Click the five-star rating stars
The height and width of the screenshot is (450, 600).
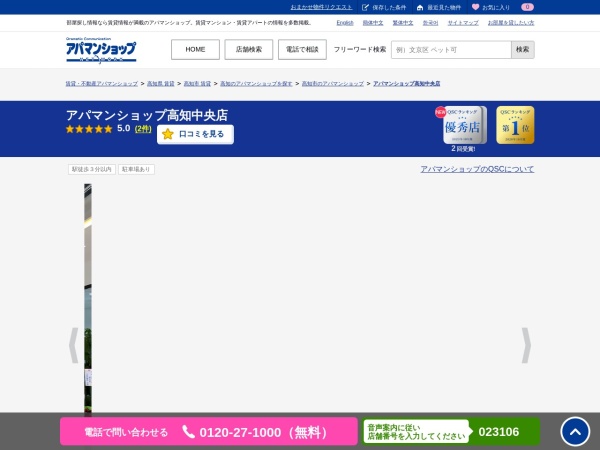coord(89,129)
